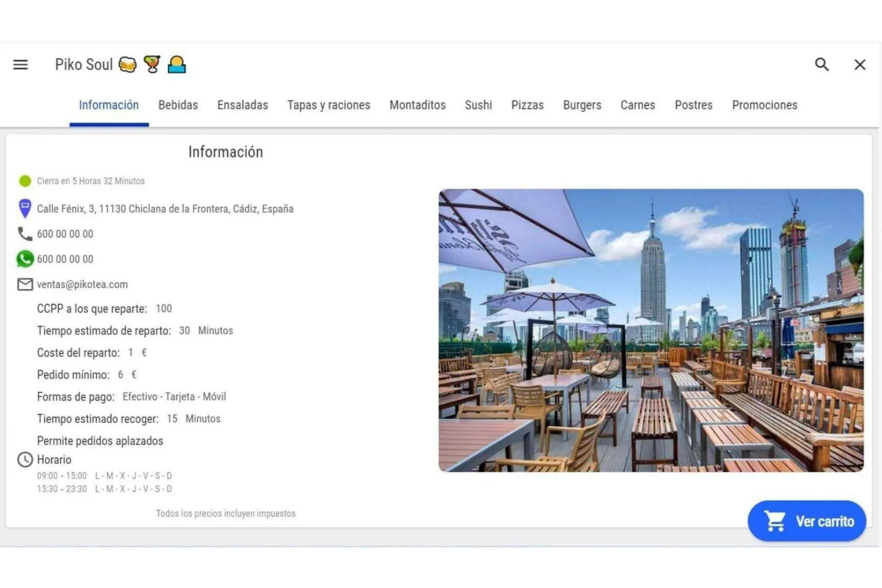This screenshot has width=882, height=588.
Task: Open the hamburger menu
Action: point(20,65)
